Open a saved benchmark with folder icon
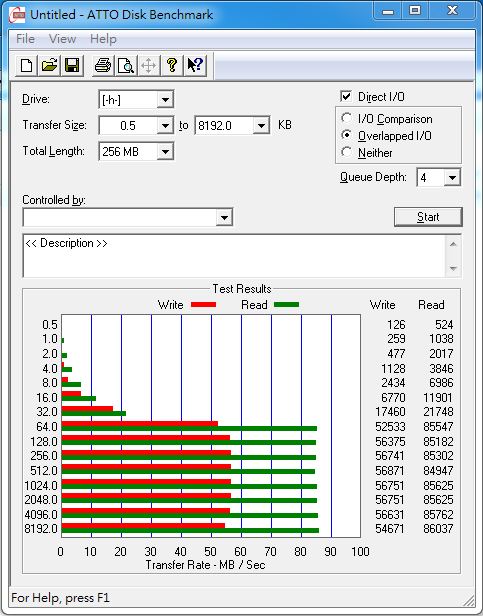Viewport: 483px width, 616px height. tap(49, 65)
